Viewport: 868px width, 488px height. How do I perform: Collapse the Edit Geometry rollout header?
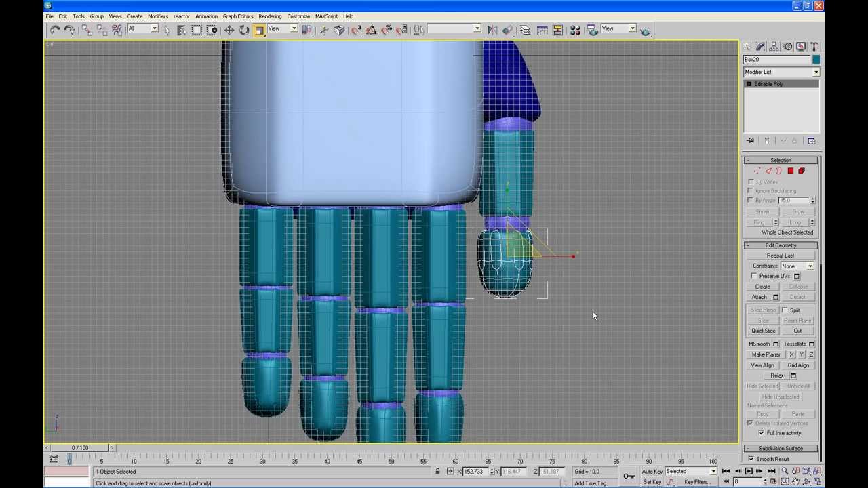(x=781, y=245)
